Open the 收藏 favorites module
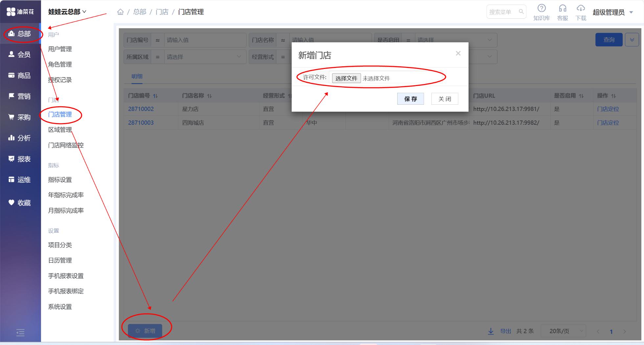This screenshot has height=345, width=644. pos(20,203)
